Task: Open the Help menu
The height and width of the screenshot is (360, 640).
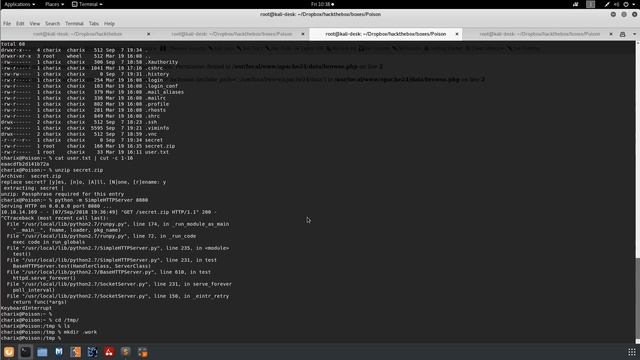Action: [109, 24]
